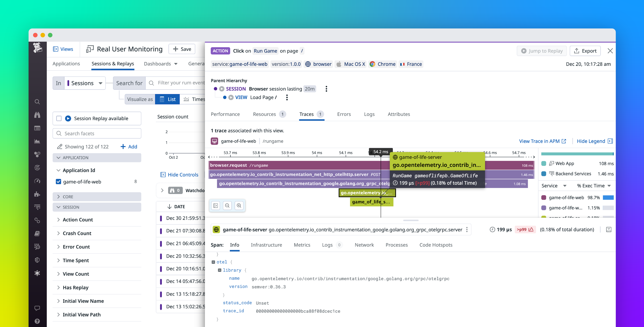
Task: Switch to the Logs tab
Action: pos(369,114)
